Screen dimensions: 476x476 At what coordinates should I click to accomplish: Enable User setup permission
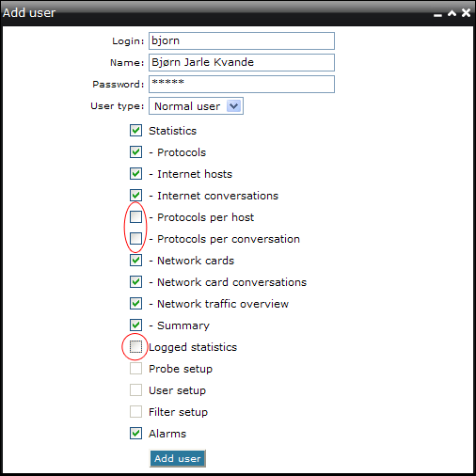135,390
